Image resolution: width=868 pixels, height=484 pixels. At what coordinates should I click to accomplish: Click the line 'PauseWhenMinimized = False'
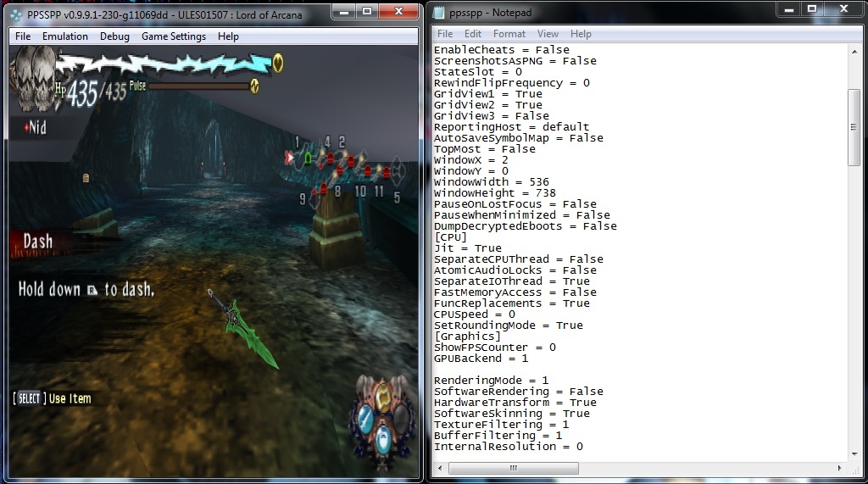[x=522, y=214]
